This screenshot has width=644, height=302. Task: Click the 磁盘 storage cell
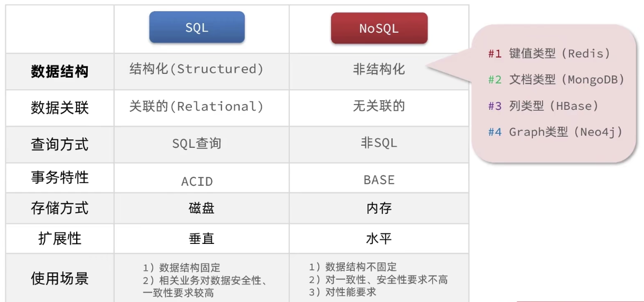(201, 208)
